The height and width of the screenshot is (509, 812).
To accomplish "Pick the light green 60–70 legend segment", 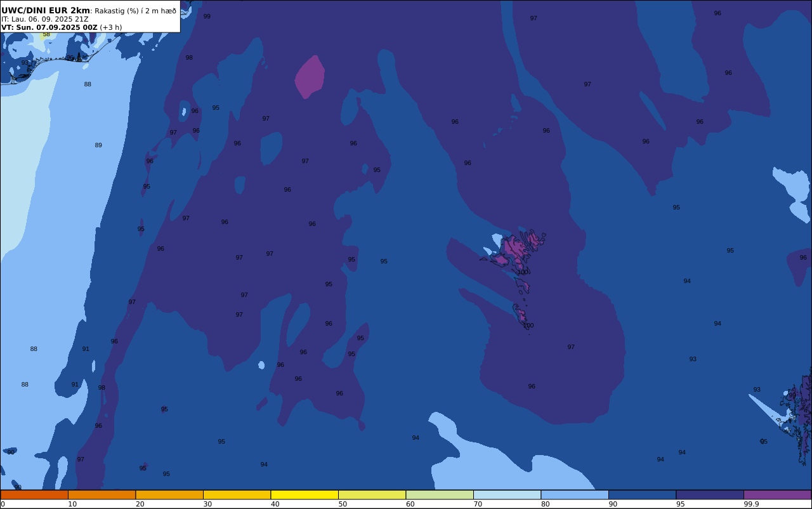I will pyautogui.click(x=440, y=494).
